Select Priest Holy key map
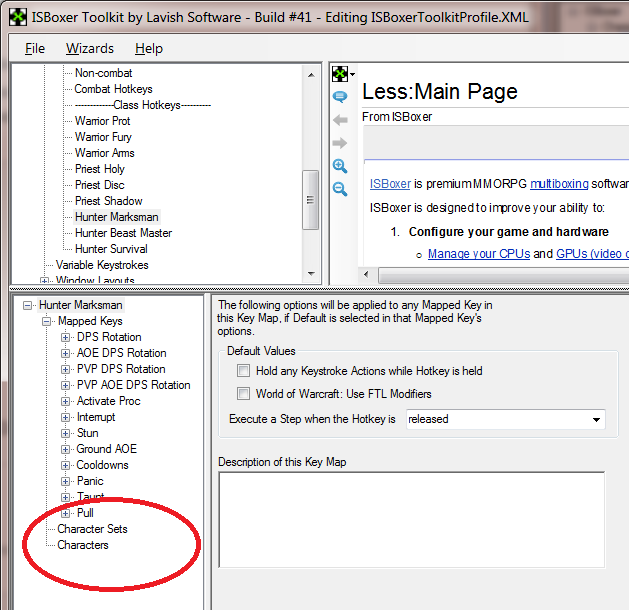The height and width of the screenshot is (610, 629). [x=100, y=169]
